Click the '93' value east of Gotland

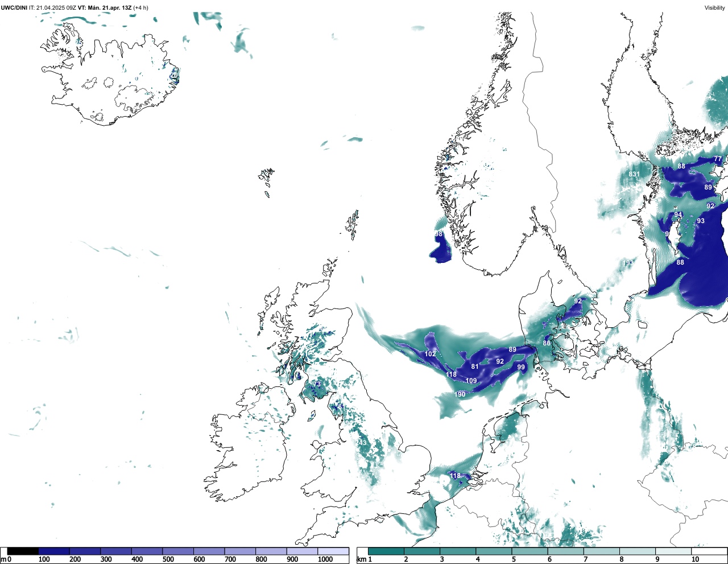(x=701, y=221)
